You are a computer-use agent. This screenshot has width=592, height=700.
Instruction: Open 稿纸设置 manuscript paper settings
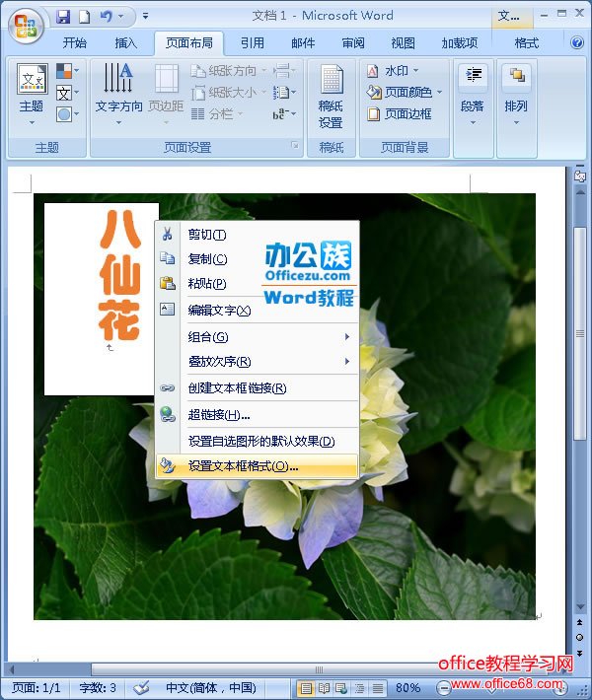331,96
